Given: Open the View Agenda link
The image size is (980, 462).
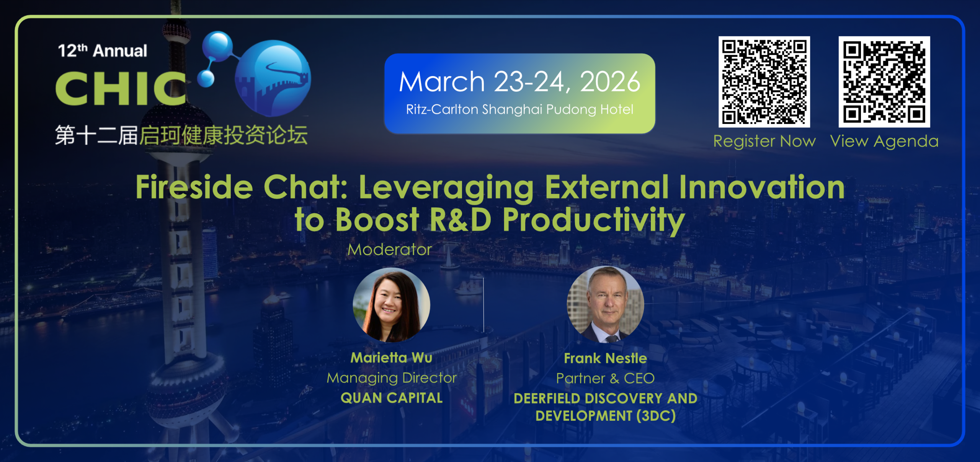Looking at the screenshot, I should pyautogui.click(x=884, y=141).
